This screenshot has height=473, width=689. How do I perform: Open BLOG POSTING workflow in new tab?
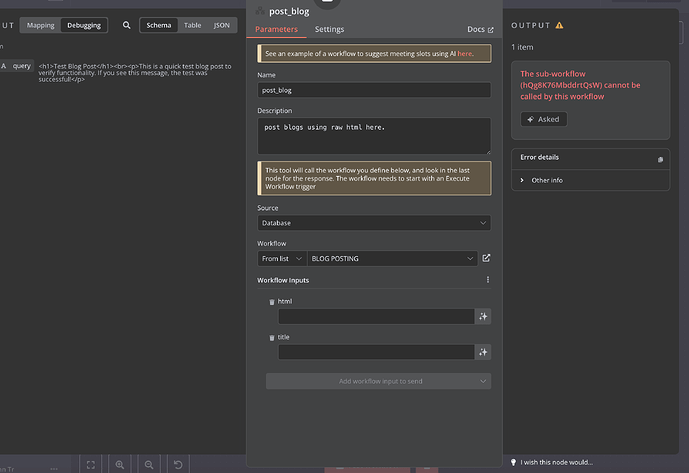point(486,258)
